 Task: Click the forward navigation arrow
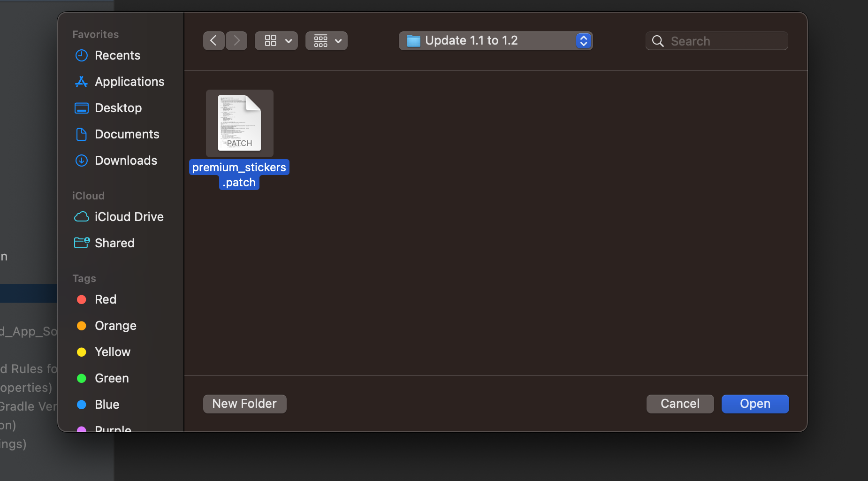tap(236, 41)
